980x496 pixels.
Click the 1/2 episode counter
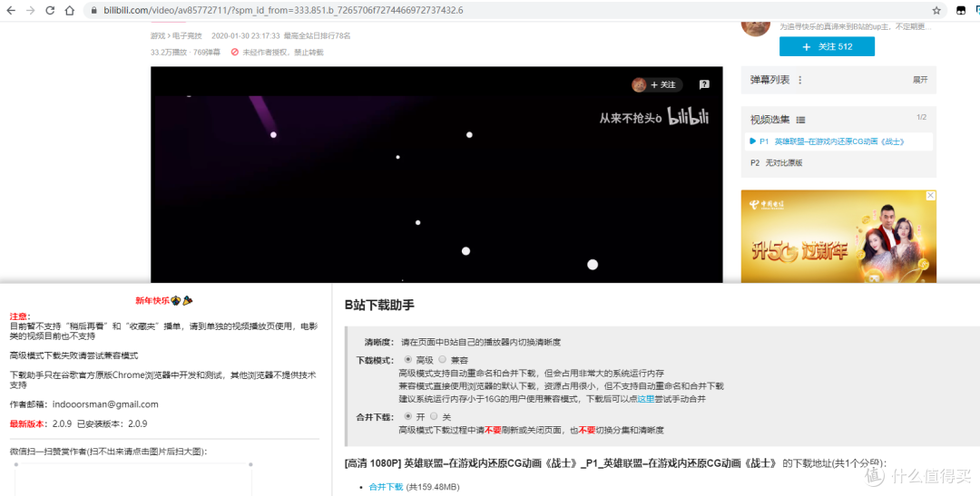click(x=921, y=118)
